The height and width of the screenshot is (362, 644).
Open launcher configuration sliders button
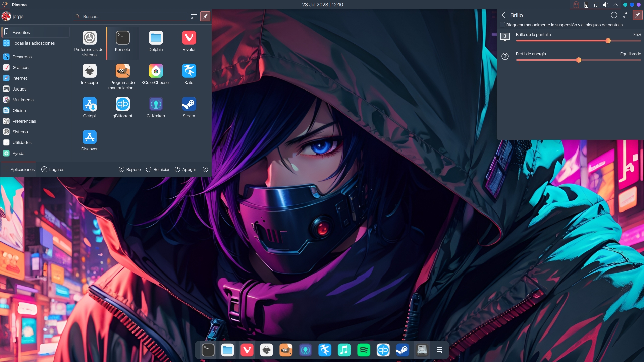[x=194, y=16]
